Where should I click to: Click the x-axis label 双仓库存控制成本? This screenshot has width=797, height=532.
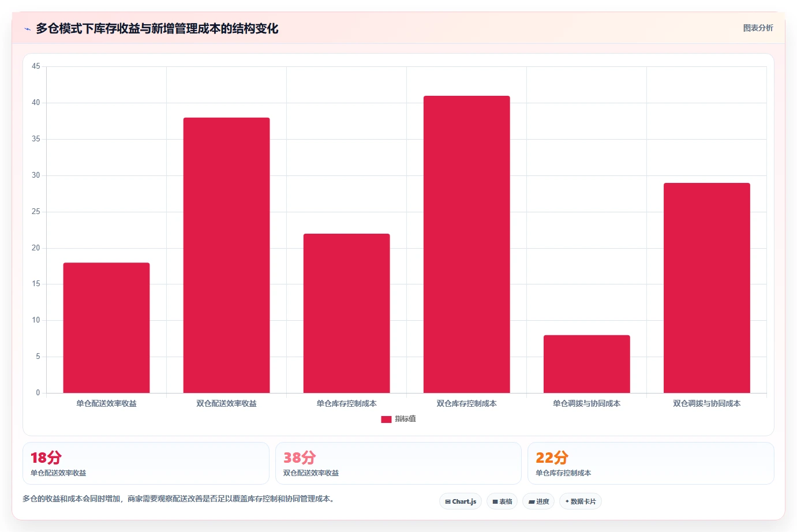(466, 403)
